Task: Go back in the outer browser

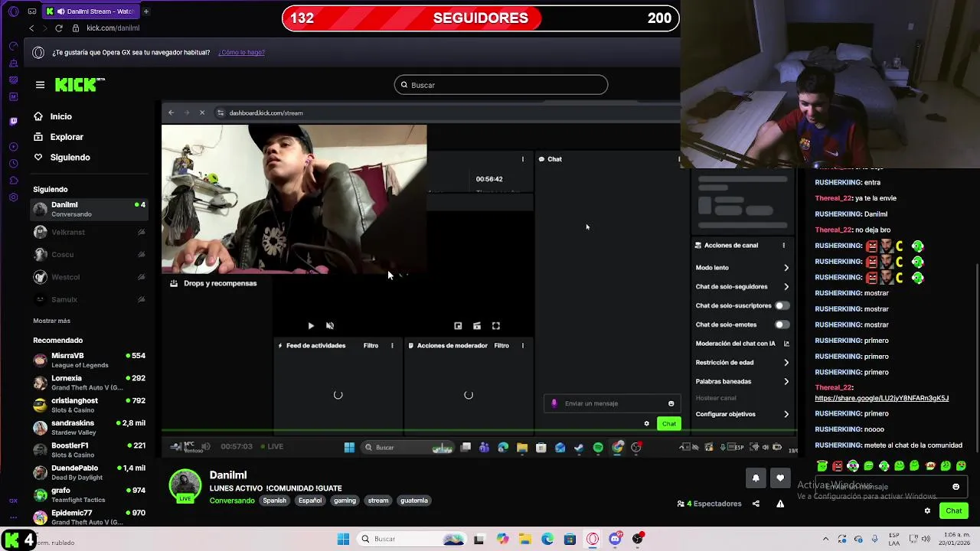Action: tap(31, 28)
